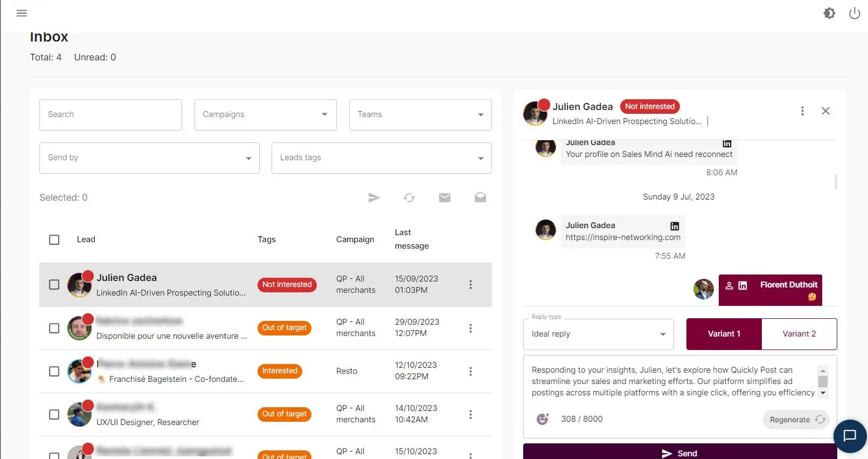868x459 pixels.
Task: Check the Disponible pour une nouvelle aventure row
Action: tap(54, 328)
